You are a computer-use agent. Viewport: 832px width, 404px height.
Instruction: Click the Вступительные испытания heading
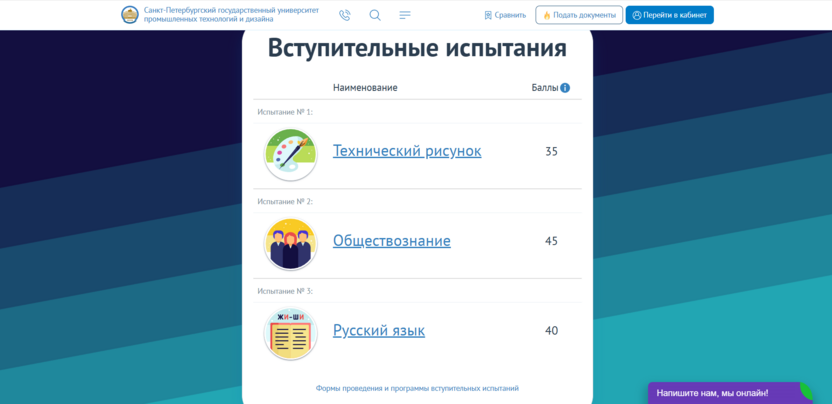tap(417, 48)
